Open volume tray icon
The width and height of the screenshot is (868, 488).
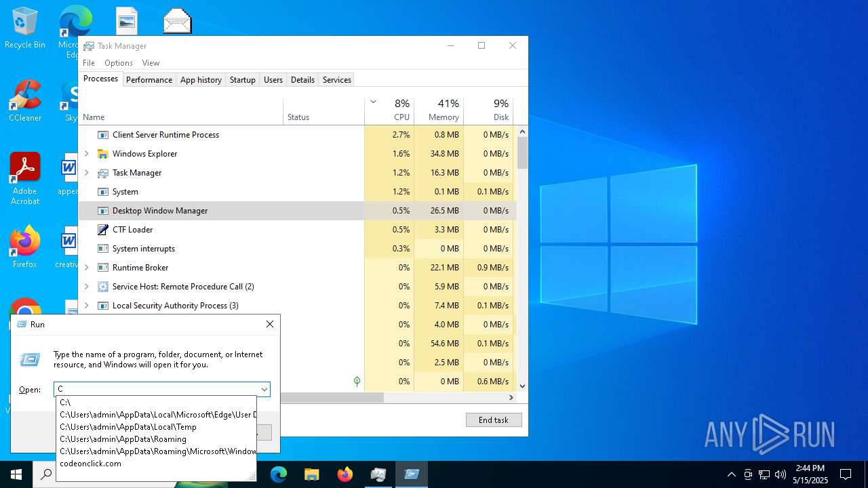pyautogui.click(x=781, y=474)
